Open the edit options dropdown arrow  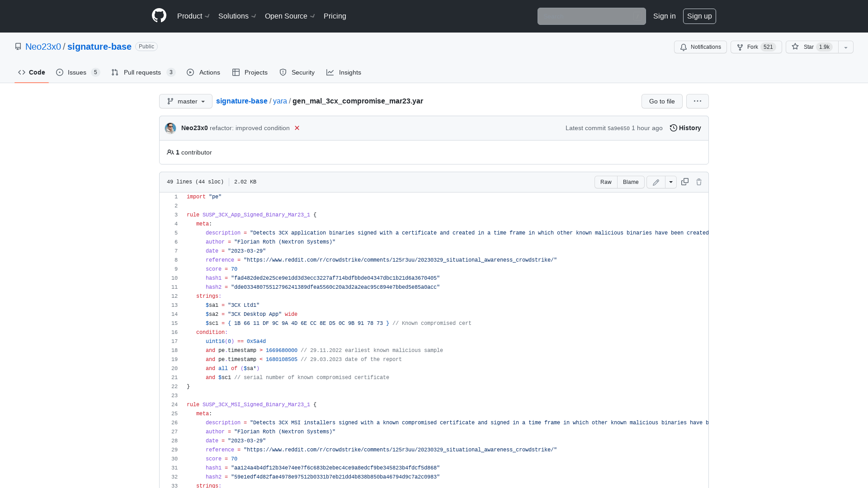pyautogui.click(x=671, y=182)
